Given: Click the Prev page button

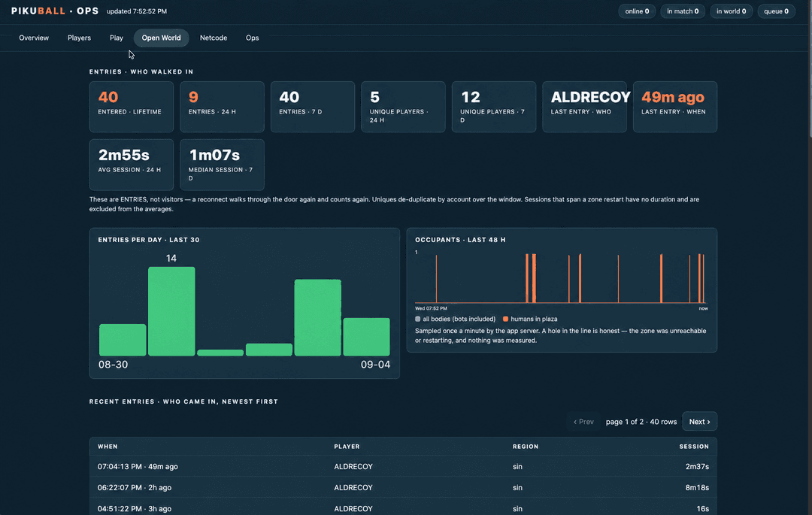Looking at the screenshot, I should [x=583, y=421].
